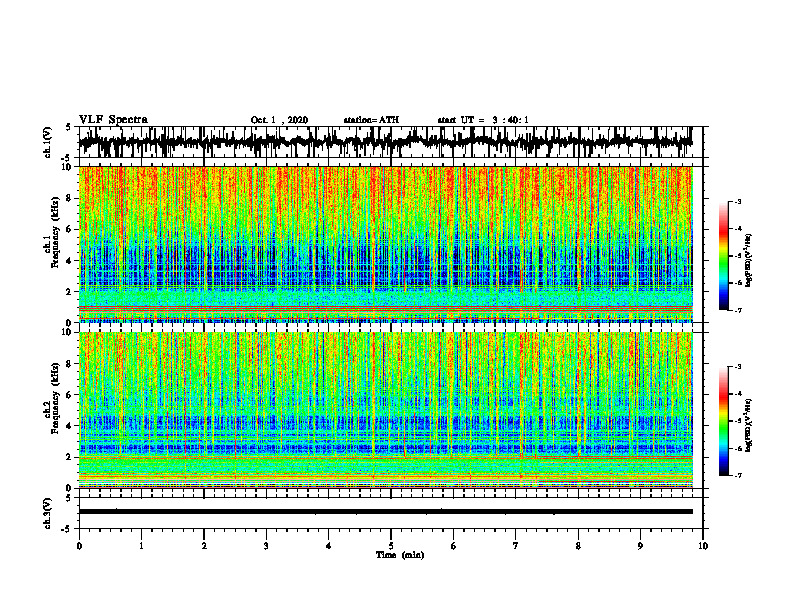This screenshot has width=792, height=612.
Task: Click the ch.1 frequency tick label "6"
Action: tap(70, 229)
